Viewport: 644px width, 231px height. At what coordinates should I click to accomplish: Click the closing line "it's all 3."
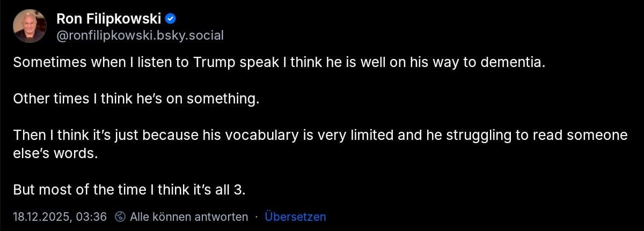(224, 190)
